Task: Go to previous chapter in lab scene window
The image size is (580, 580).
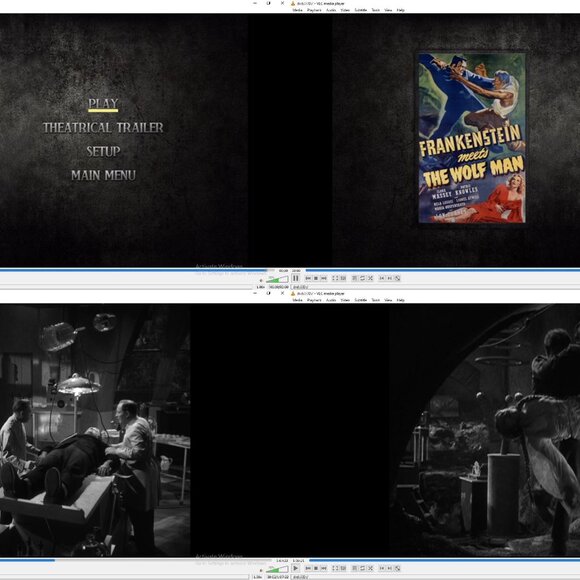Action: (382, 568)
